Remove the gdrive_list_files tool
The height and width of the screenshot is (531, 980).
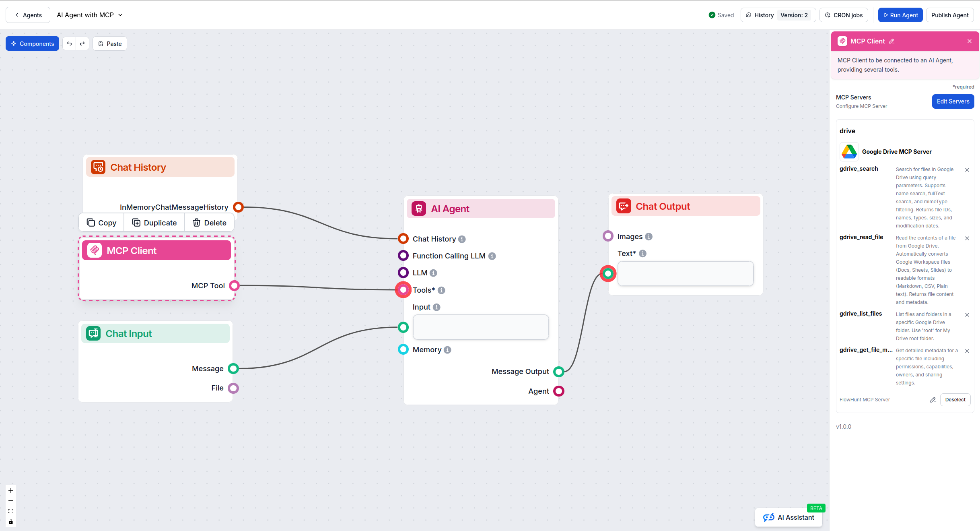(x=967, y=315)
